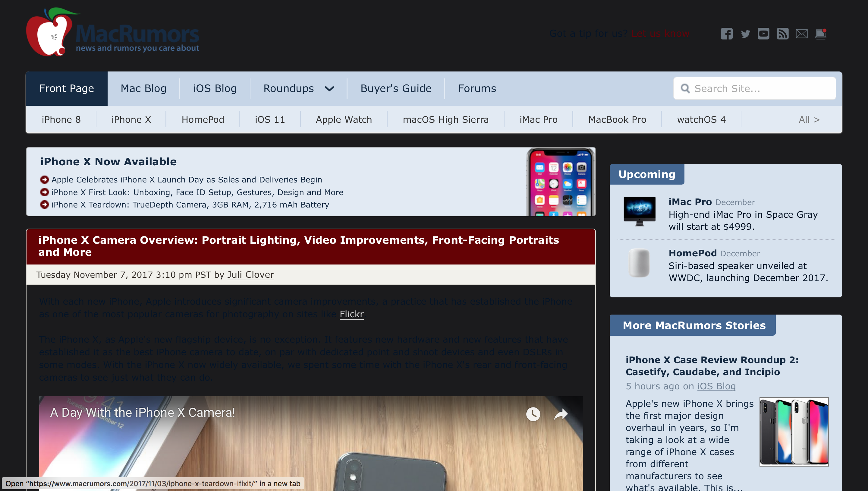This screenshot has height=491, width=868.
Task: Click the iPhone X banner image
Action: pyautogui.click(x=561, y=182)
